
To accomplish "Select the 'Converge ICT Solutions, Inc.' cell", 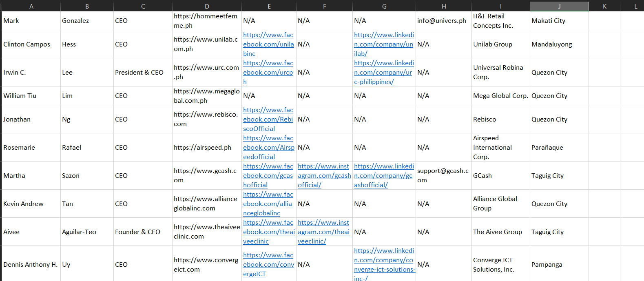I will [x=501, y=264].
